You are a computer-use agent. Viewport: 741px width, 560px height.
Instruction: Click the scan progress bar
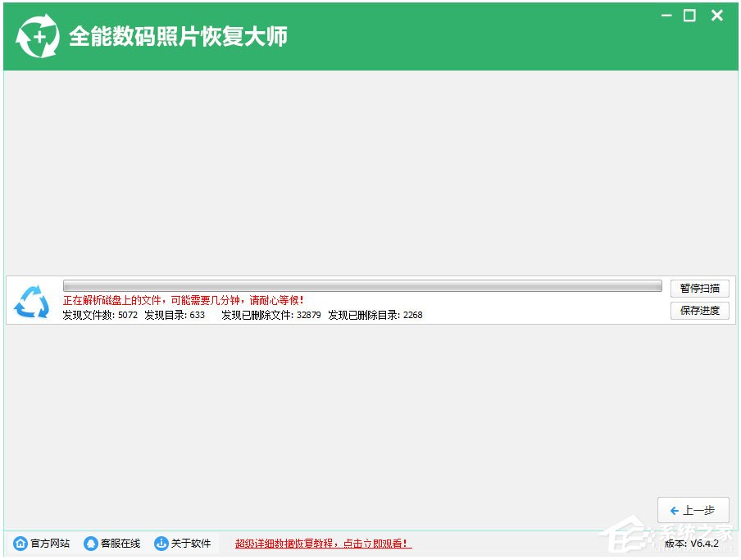(x=362, y=285)
